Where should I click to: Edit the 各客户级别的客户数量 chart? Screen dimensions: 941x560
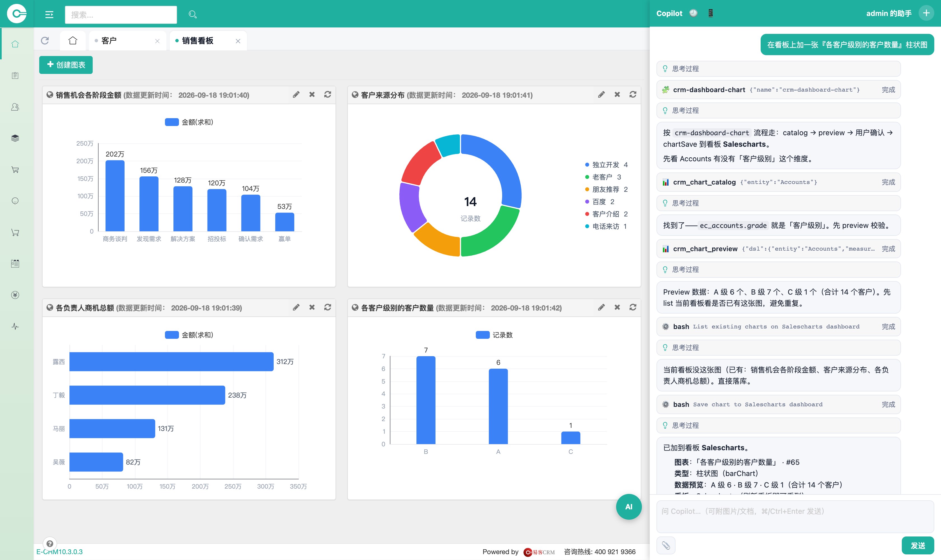pos(601,307)
